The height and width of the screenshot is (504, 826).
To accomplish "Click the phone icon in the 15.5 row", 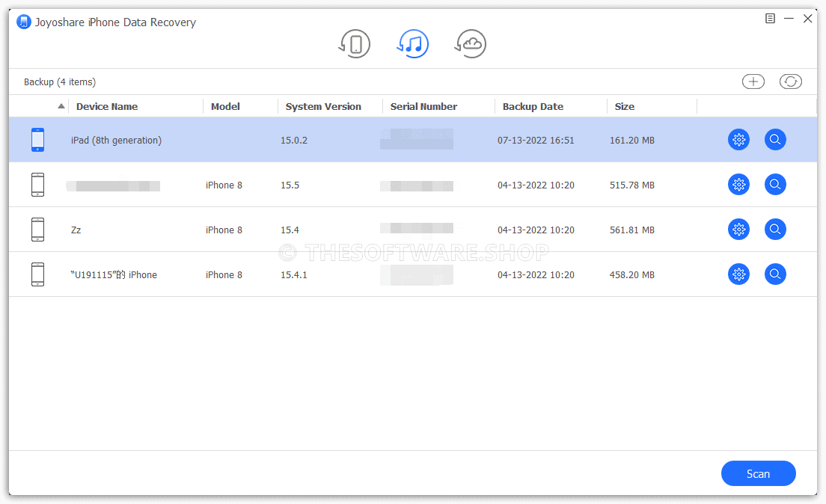I will [38, 184].
